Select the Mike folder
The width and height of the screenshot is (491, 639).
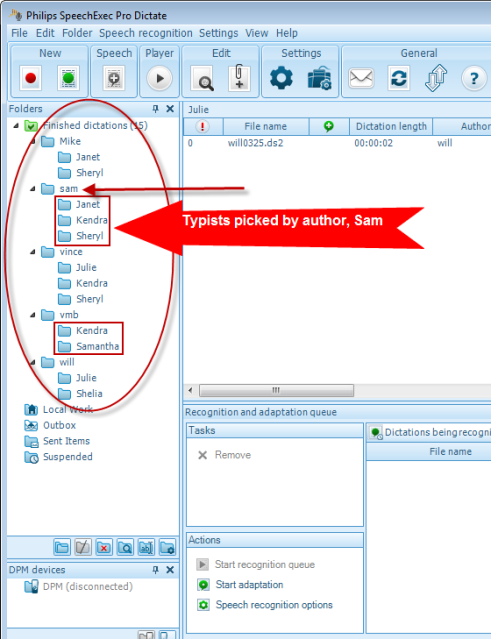click(x=61, y=141)
